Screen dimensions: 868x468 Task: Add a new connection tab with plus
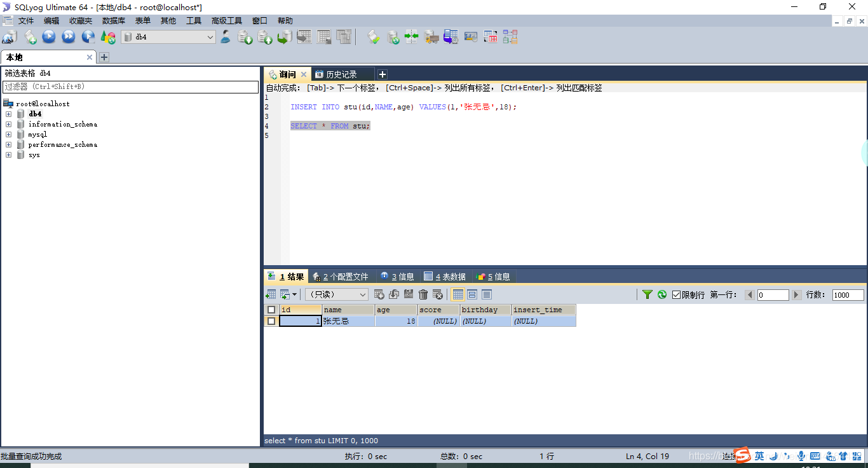point(104,57)
